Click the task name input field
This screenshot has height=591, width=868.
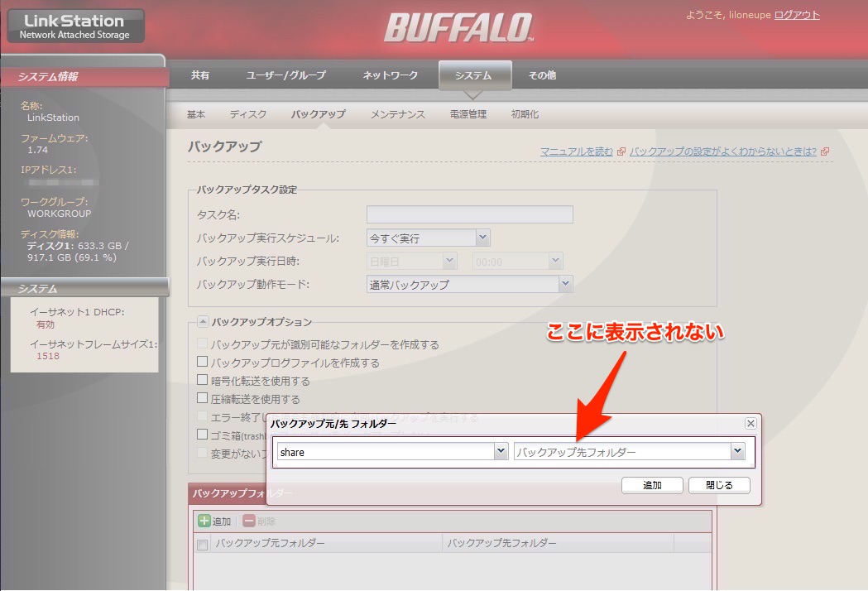469,215
